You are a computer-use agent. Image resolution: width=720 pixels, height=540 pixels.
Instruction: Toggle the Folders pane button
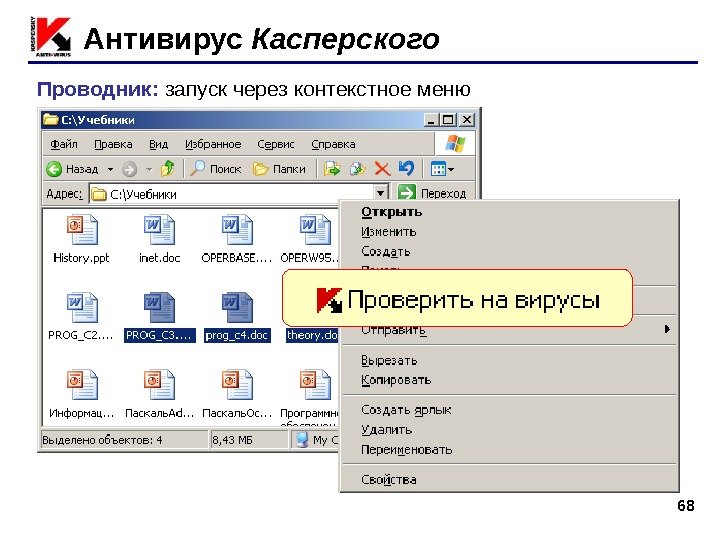coord(279,169)
